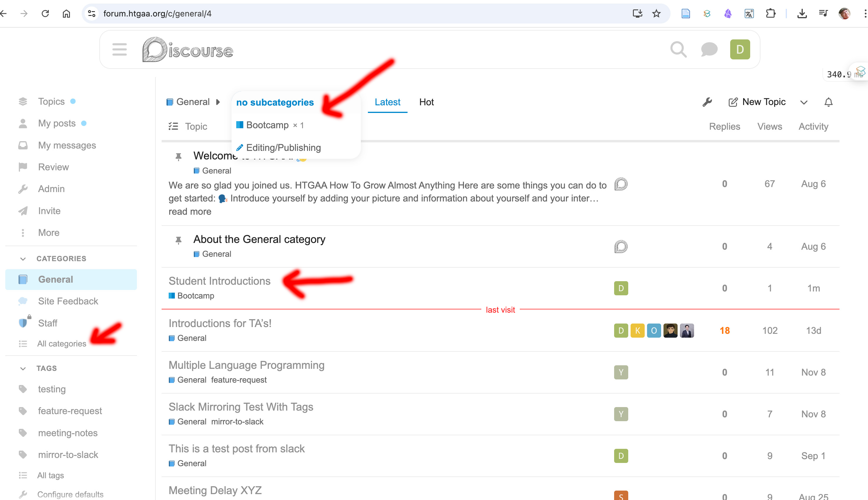Open the Student Introductions topic
Screen dimensions: 868x500
(x=219, y=281)
